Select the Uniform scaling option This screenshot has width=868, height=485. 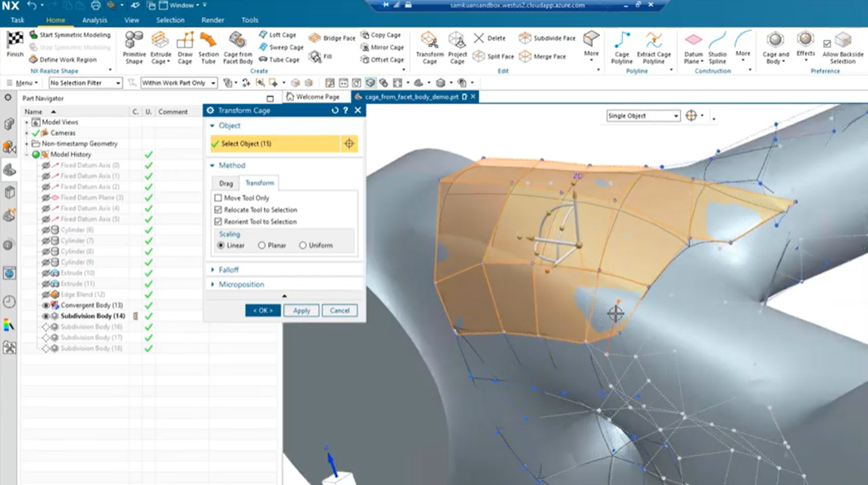tap(303, 246)
